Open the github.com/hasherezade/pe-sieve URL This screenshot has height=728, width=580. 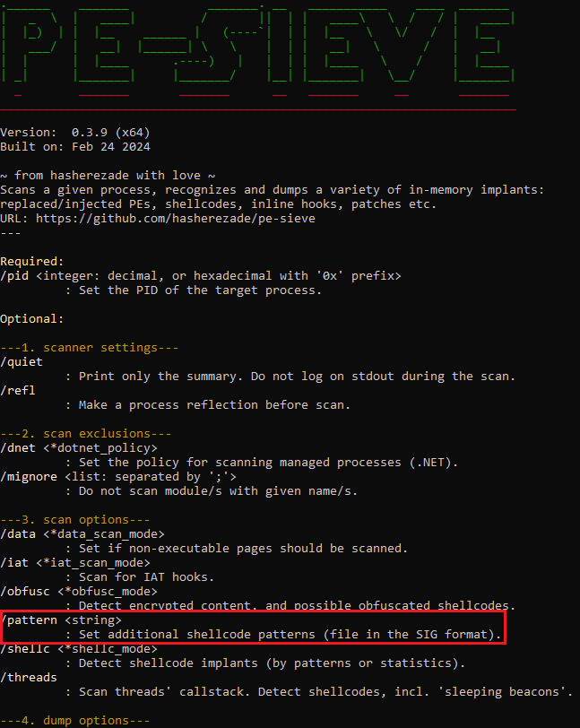(176, 218)
